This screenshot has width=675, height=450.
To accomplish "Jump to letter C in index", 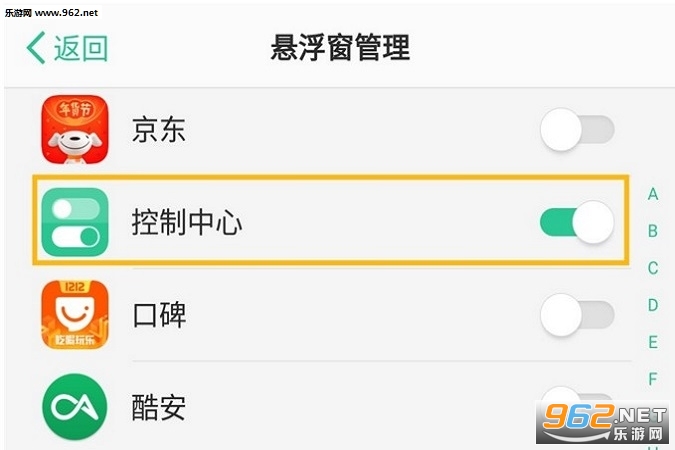I will (x=653, y=268).
